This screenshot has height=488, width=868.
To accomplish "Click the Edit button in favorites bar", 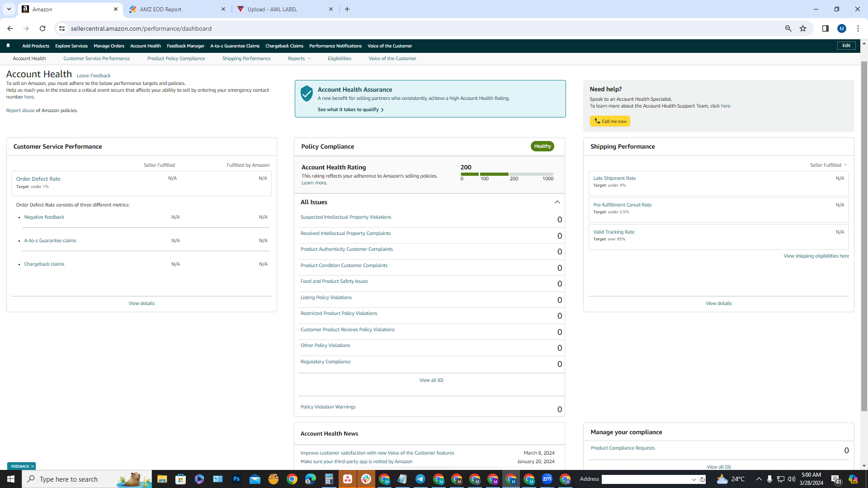I will tap(846, 46).
